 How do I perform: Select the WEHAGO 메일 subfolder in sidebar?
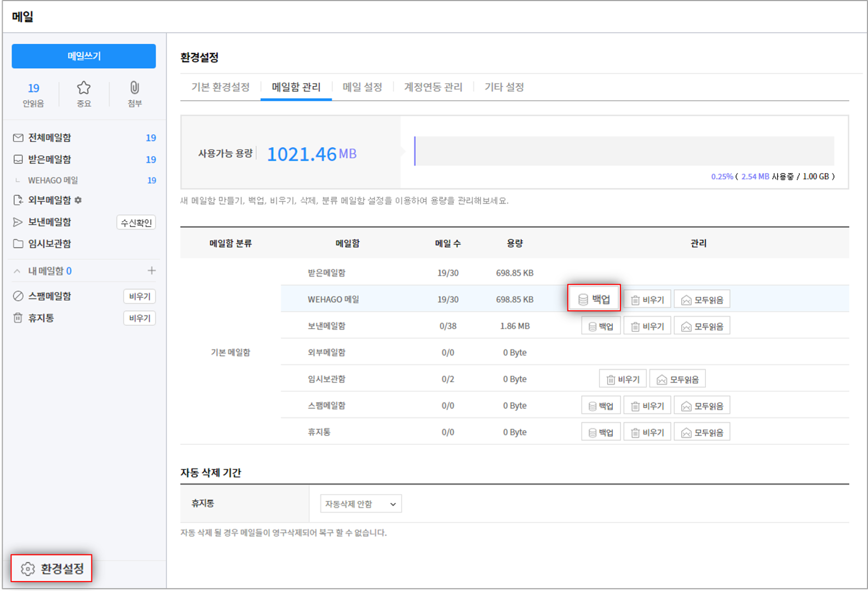(x=53, y=180)
